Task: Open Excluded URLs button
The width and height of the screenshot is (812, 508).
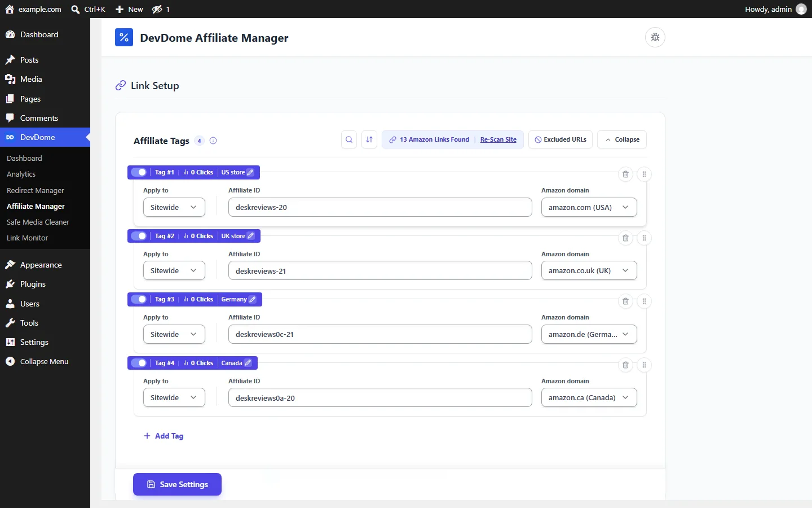Action: (561, 139)
